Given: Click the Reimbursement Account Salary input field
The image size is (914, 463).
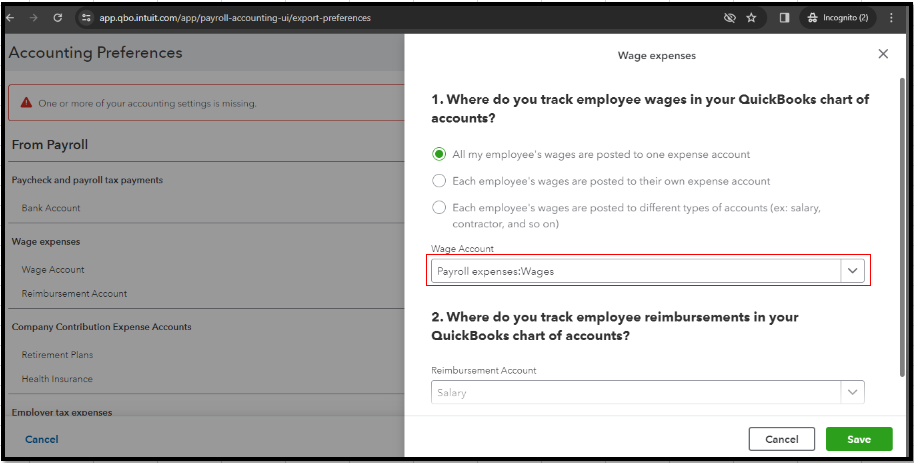Looking at the screenshot, I should point(635,393).
